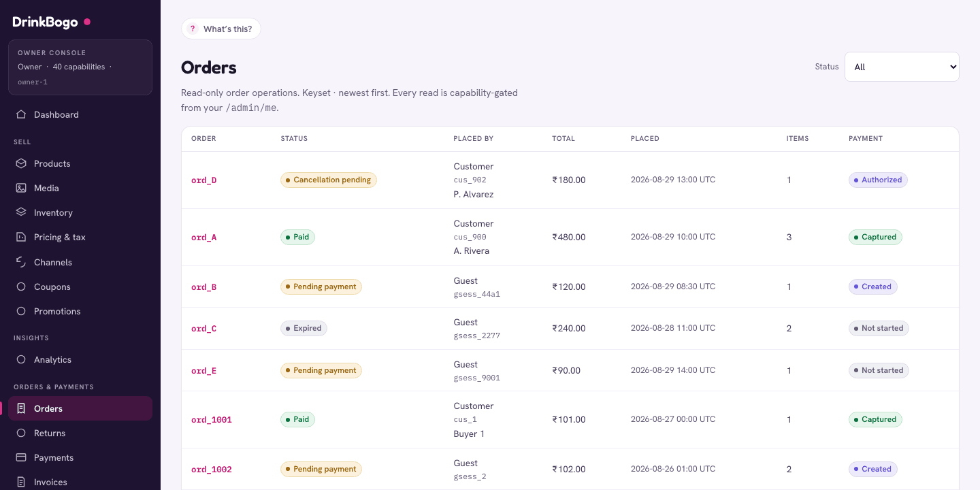Open order ord_A

pos(203,238)
